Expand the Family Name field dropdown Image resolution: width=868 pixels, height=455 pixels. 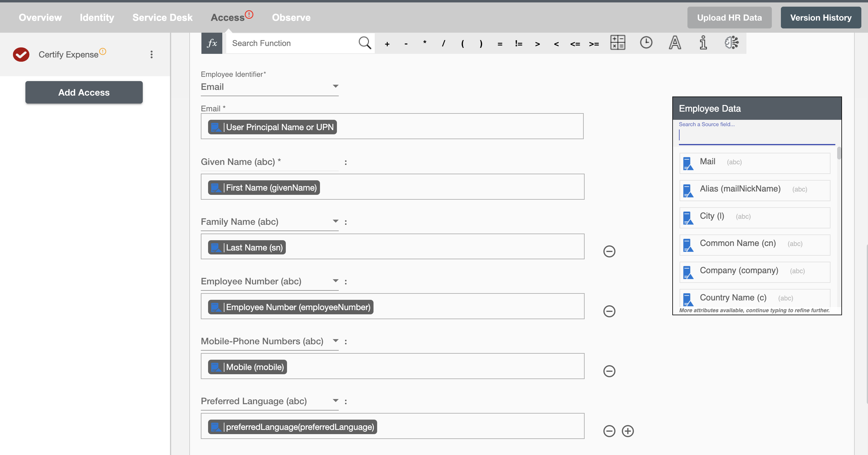335,221
